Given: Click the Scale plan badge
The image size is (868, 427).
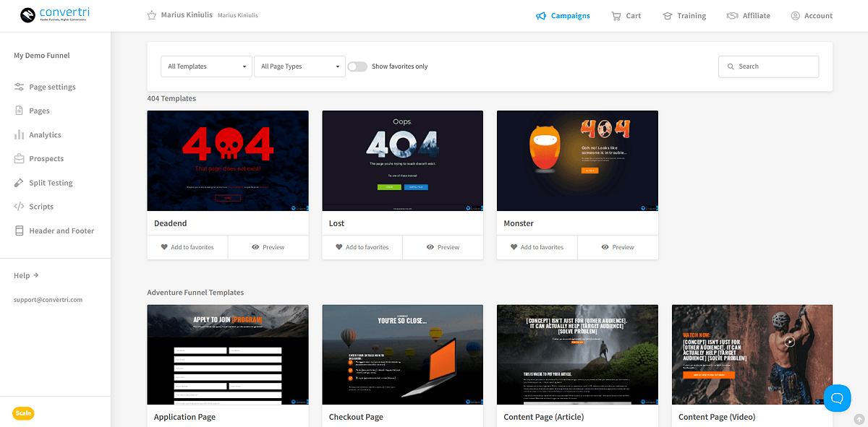Looking at the screenshot, I should [x=23, y=413].
